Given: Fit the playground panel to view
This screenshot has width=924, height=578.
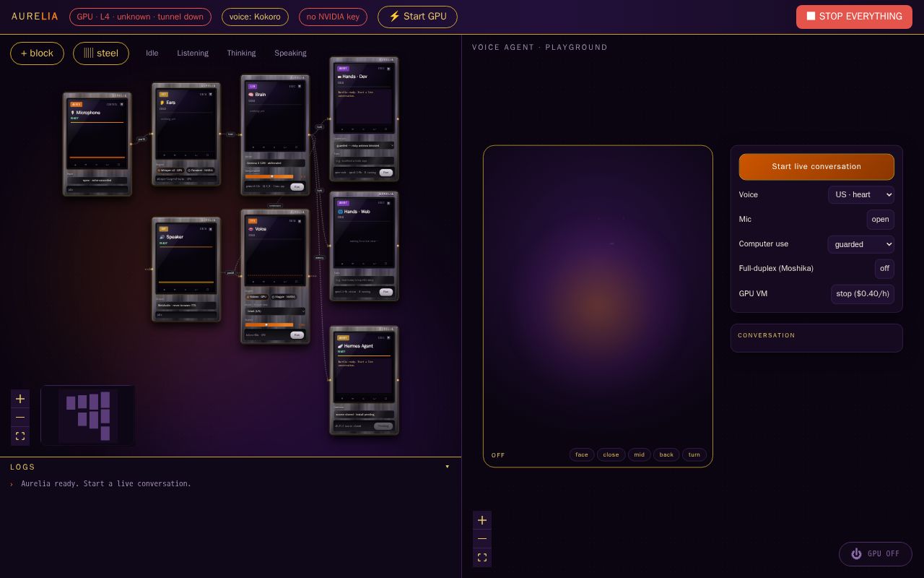Looking at the screenshot, I should click(x=482, y=558).
